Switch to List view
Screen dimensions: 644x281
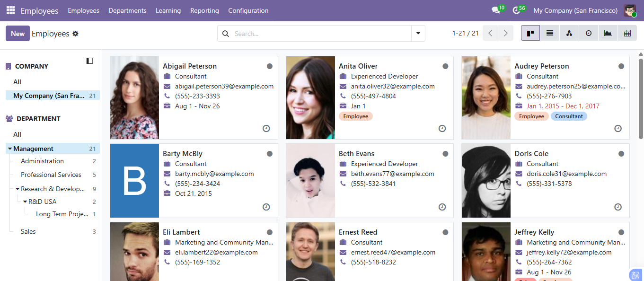click(550, 33)
